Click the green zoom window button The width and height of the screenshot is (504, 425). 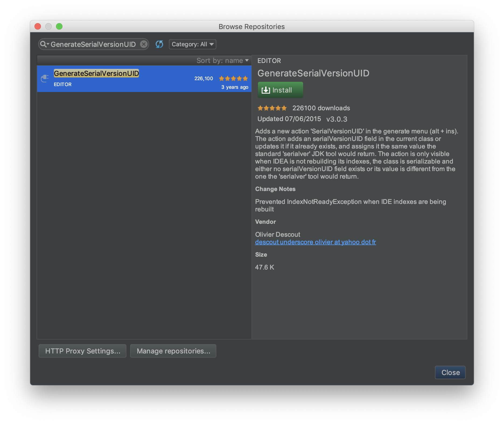[x=59, y=26]
